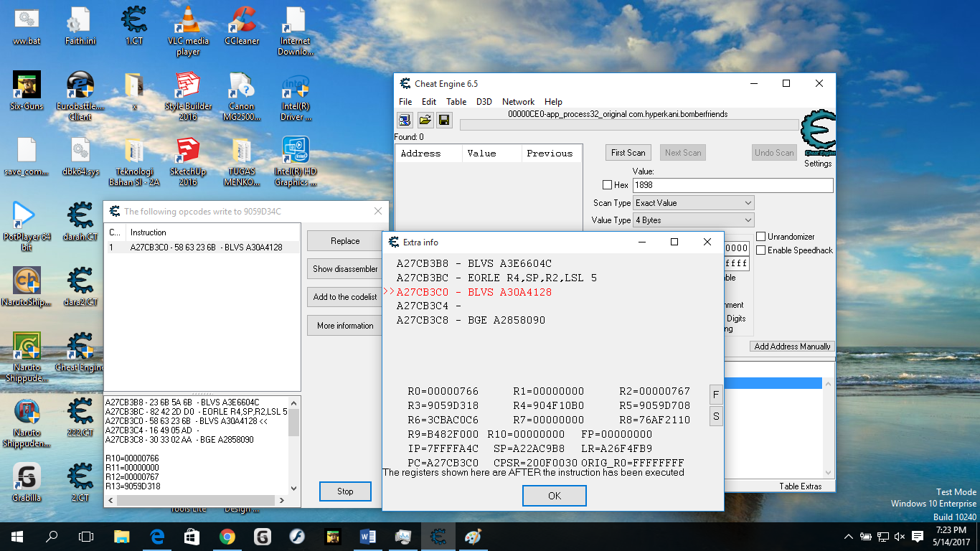980x551 pixels.
Task: Open the Cheat Engine process list icon
Action: coord(405,120)
